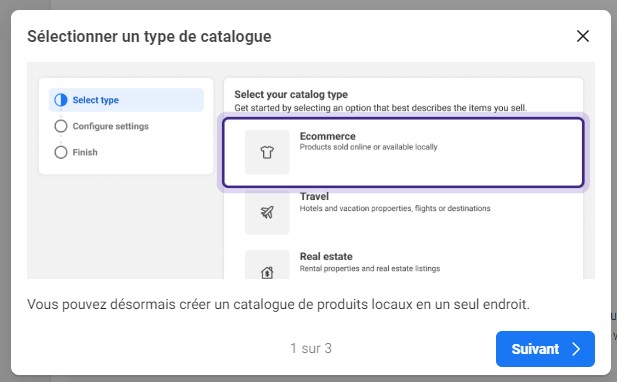Image resolution: width=617 pixels, height=382 pixels.
Task: Go to the Configure settings step
Action: coord(102,126)
